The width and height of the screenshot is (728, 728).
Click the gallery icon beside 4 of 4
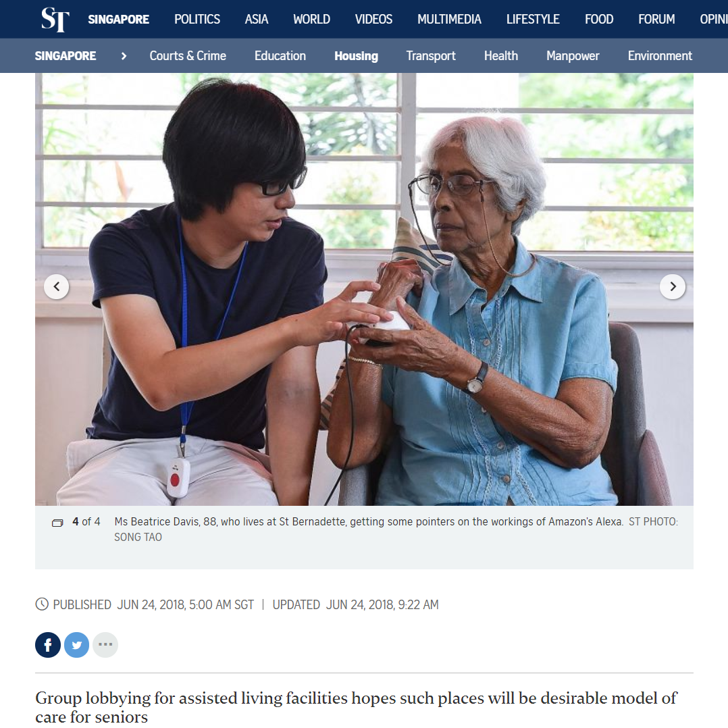click(x=57, y=523)
